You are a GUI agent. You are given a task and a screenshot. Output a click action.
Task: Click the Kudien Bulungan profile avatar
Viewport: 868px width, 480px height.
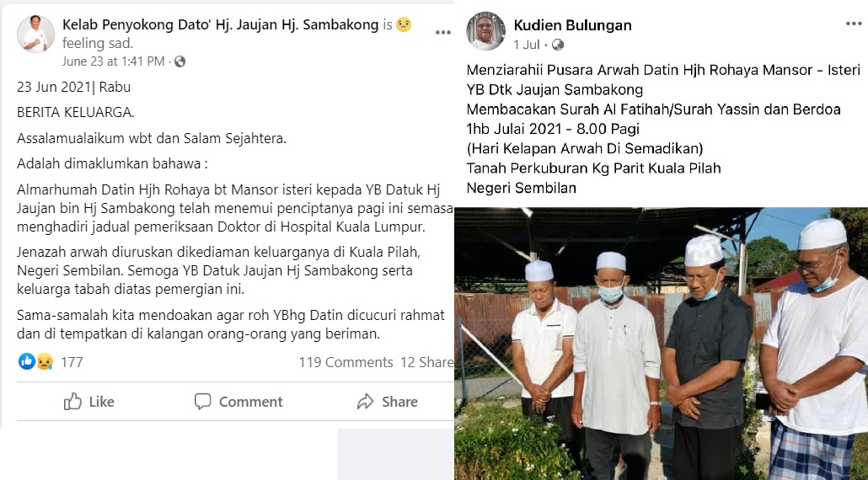click(485, 31)
